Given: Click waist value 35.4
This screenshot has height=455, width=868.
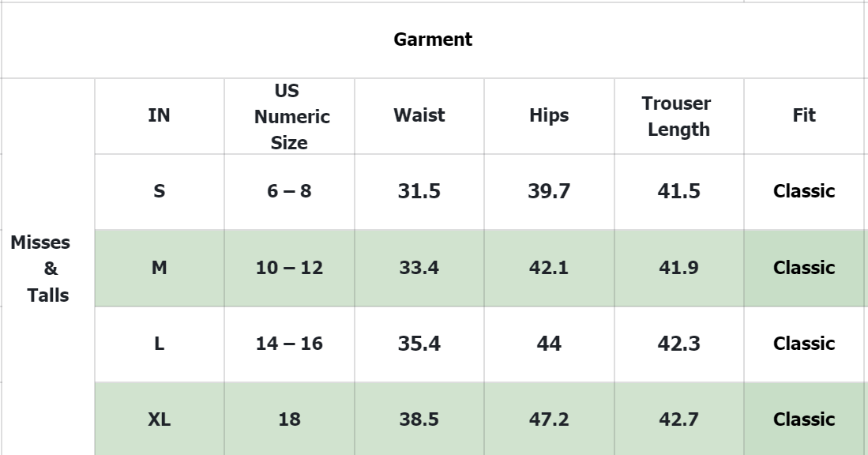Looking at the screenshot, I should (419, 344).
